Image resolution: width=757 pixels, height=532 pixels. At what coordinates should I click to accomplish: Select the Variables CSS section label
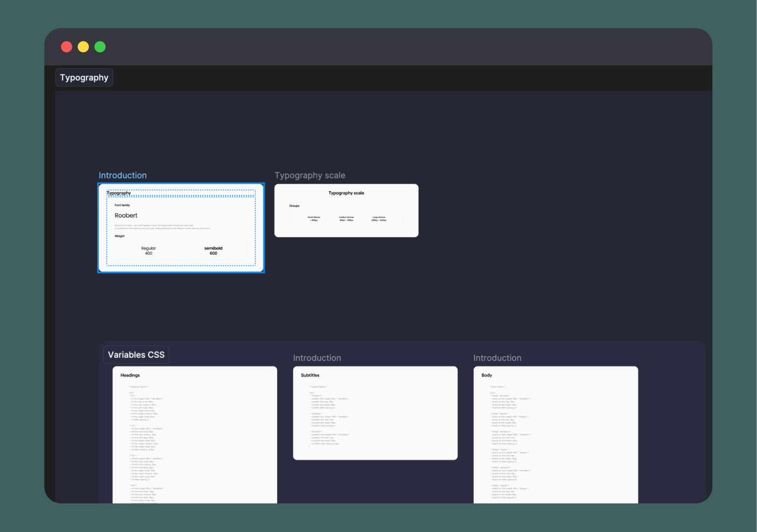point(136,355)
